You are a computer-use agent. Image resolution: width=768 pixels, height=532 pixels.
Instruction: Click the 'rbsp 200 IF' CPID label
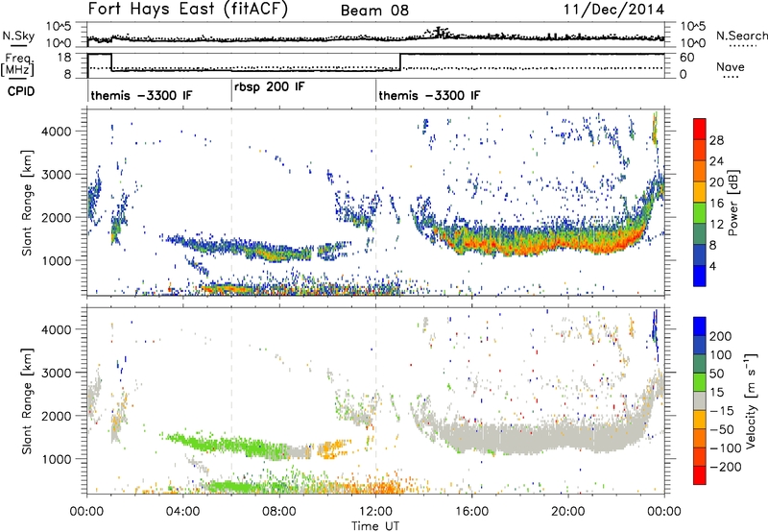tap(269, 87)
